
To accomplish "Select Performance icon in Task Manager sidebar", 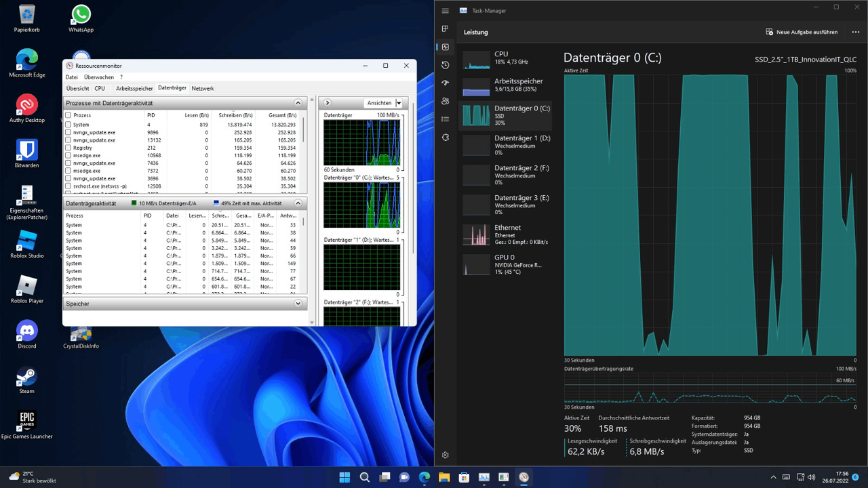I will tap(445, 47).
